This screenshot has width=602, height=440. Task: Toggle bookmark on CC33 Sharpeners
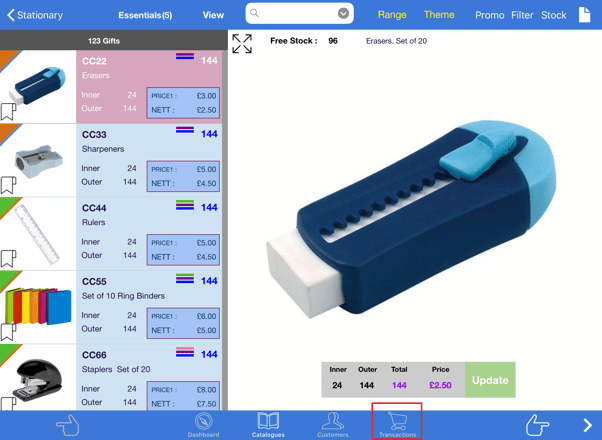tap(9, 185)
